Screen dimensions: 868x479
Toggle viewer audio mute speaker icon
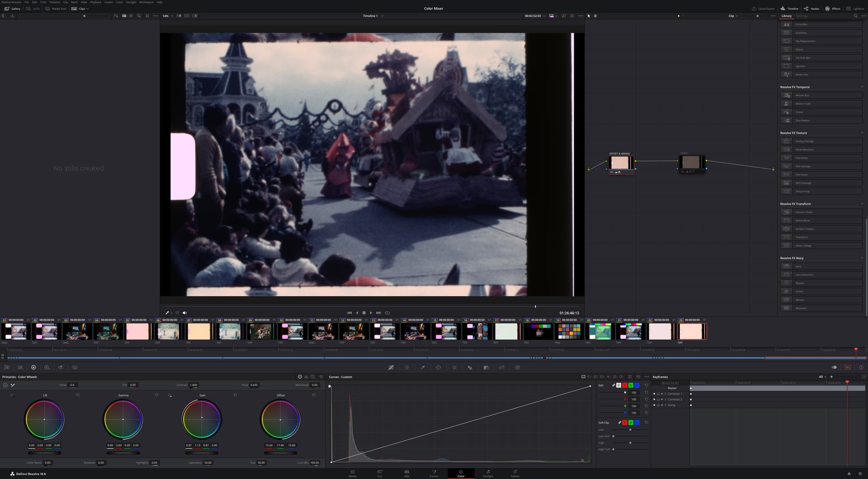click(184, 313)
